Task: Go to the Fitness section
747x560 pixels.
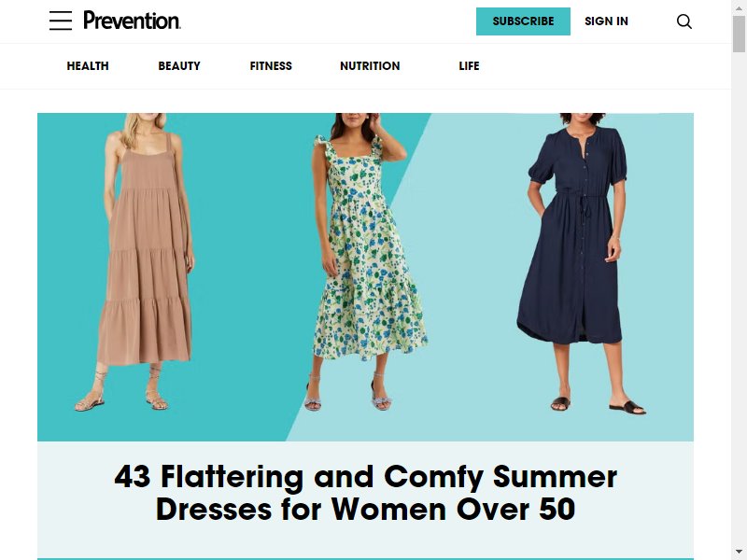Action: click(x=271, y=65)
